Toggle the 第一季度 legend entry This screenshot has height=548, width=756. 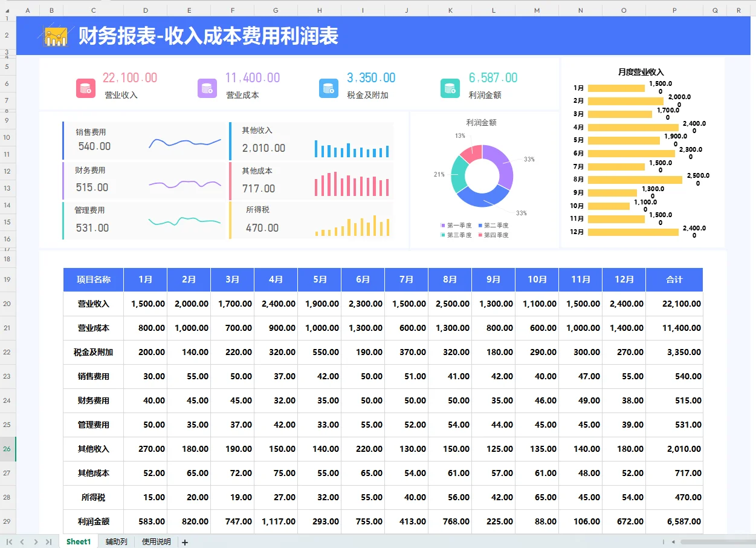pyautogui.click(x=456, y=225)
